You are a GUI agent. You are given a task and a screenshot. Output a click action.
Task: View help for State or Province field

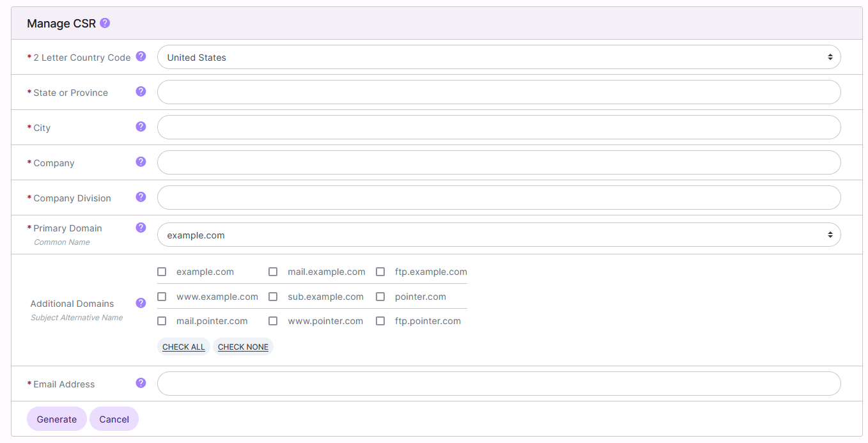pyautogui.click(x=141, y=91)
